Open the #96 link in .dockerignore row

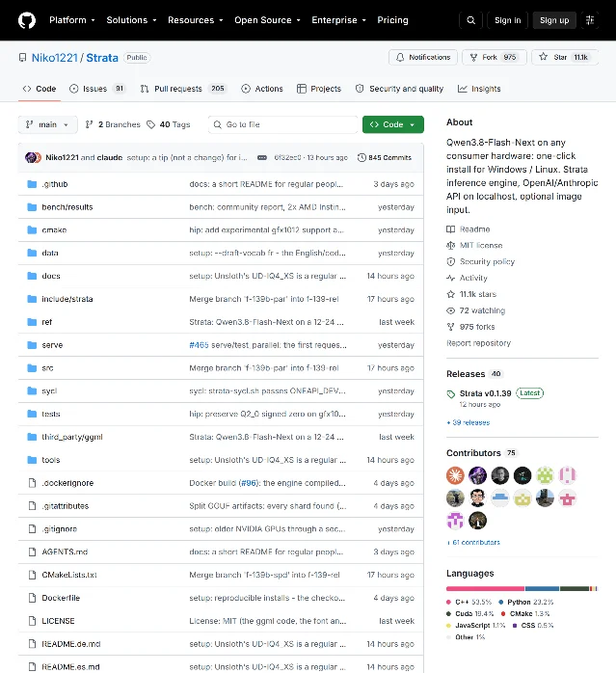249,483
